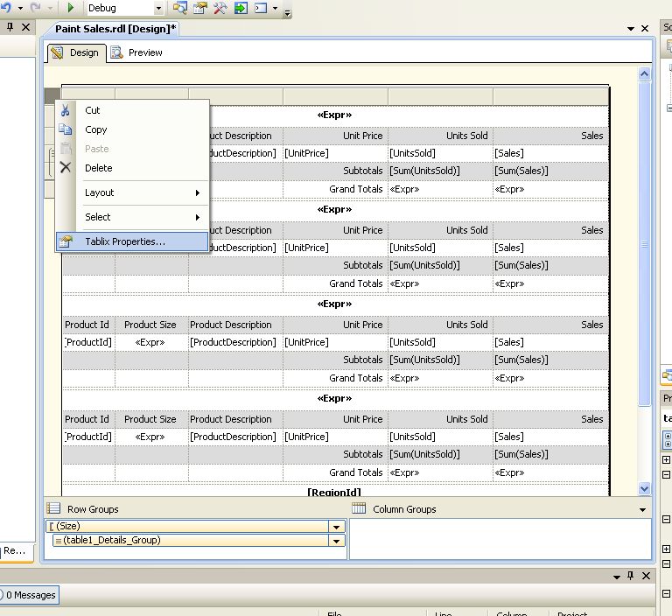This screenshot has width=672, height=616.
Task: Expand the (Size) row group dropdown arrow
Action: [336, 527]
